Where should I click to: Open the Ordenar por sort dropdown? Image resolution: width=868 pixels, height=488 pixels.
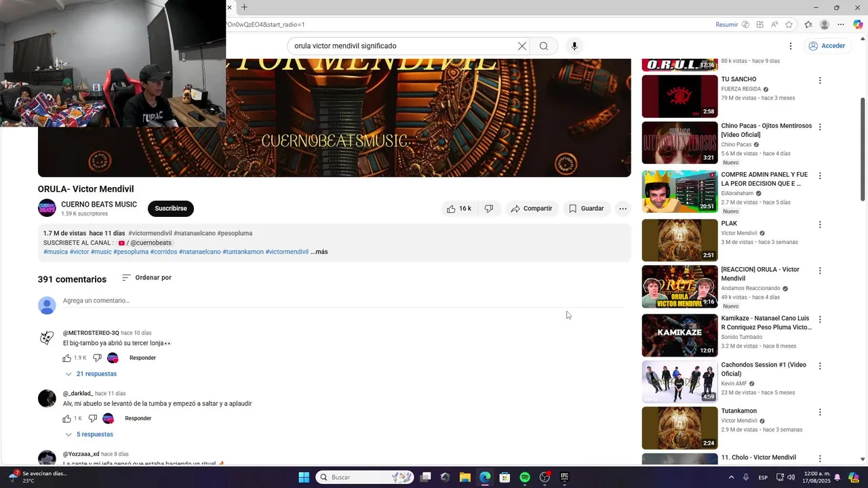pos(146,278)
